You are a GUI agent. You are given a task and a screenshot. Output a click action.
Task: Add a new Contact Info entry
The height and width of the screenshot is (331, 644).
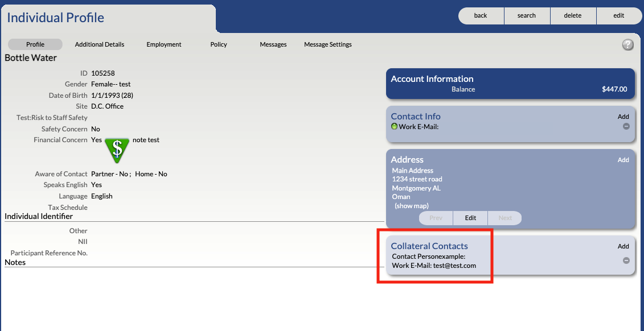623,117
